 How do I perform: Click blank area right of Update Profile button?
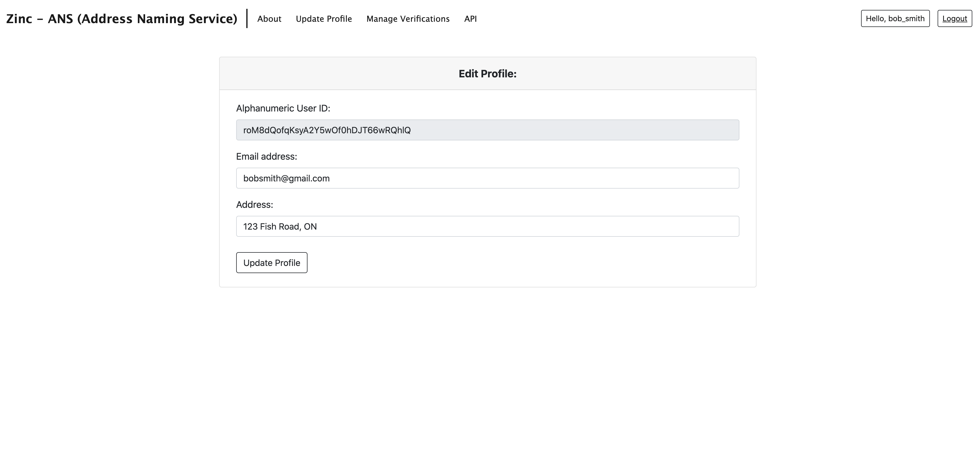click(x=514, y=263)
